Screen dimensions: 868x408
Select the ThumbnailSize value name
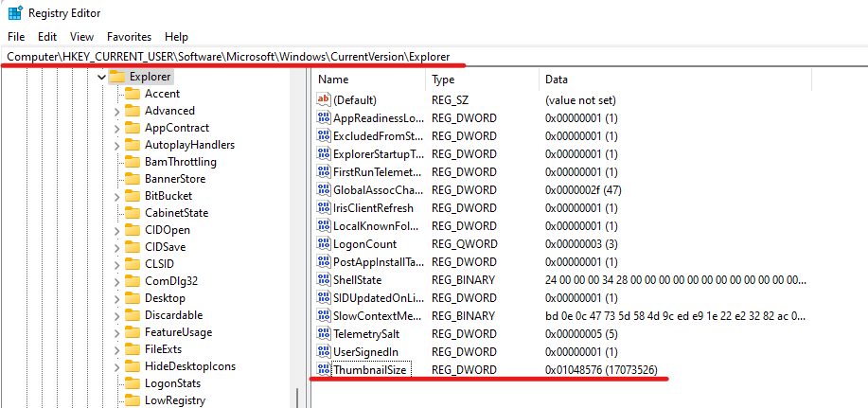click(x=371, y=370)
